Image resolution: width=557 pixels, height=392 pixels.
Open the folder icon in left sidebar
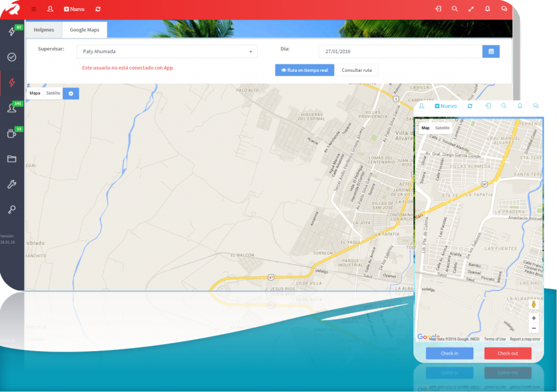(12, 159)
